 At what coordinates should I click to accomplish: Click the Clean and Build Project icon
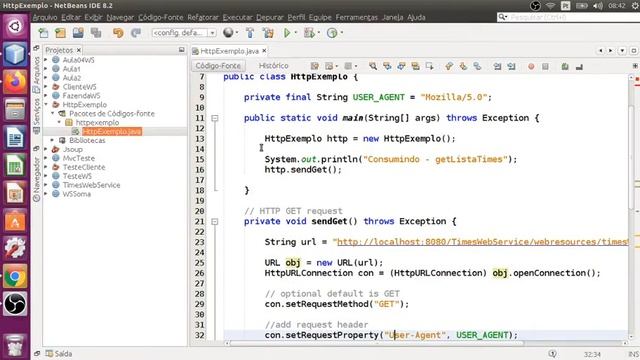coord(268,33)
